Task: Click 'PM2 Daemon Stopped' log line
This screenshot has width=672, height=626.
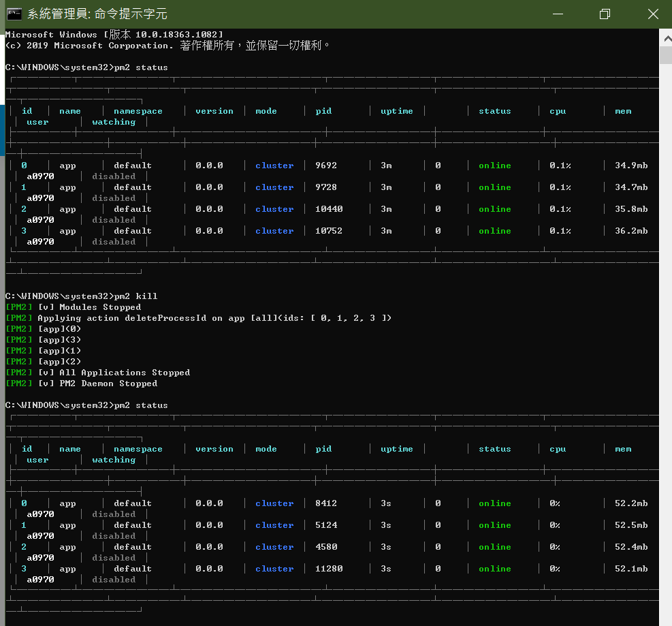Action: click(x=82, y=384)
